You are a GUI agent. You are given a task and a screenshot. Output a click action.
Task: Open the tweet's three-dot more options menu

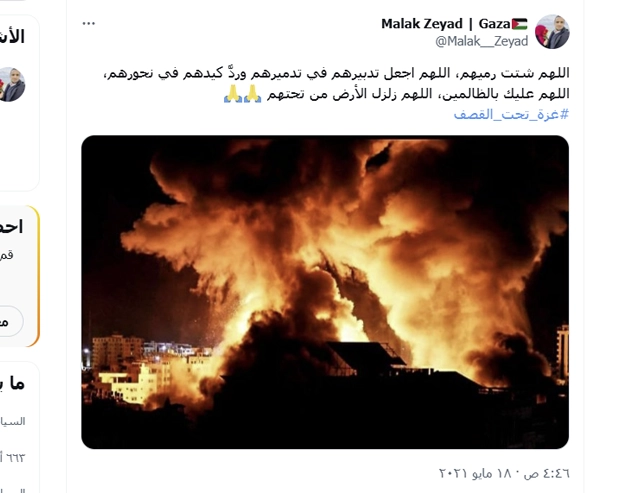[89, 24]
